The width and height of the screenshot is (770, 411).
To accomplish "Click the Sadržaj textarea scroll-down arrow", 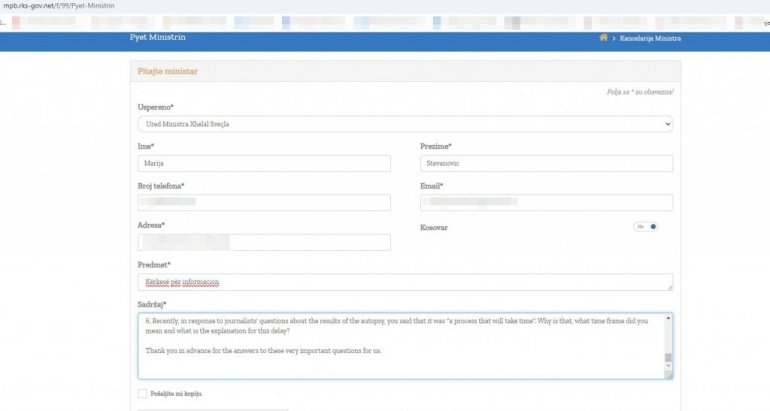I will [x=668, y=367].
